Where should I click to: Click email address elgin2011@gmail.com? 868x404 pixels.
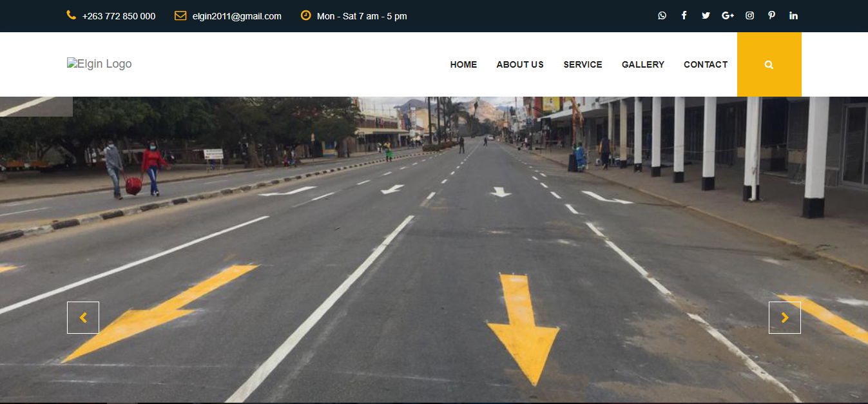coord(237,16)
